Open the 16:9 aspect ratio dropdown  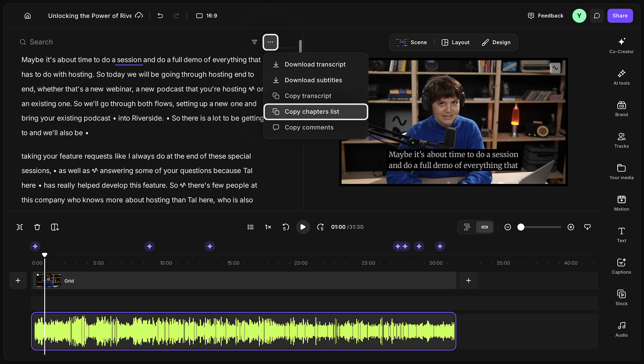tap(207, 16)
